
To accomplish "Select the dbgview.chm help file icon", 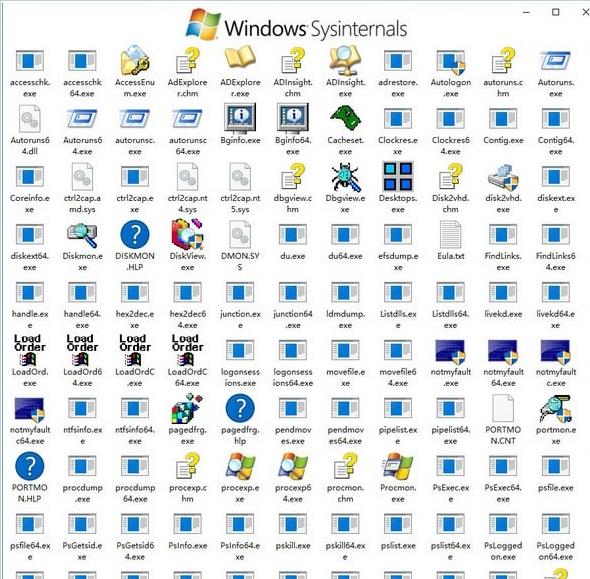I will coord(293,176).
